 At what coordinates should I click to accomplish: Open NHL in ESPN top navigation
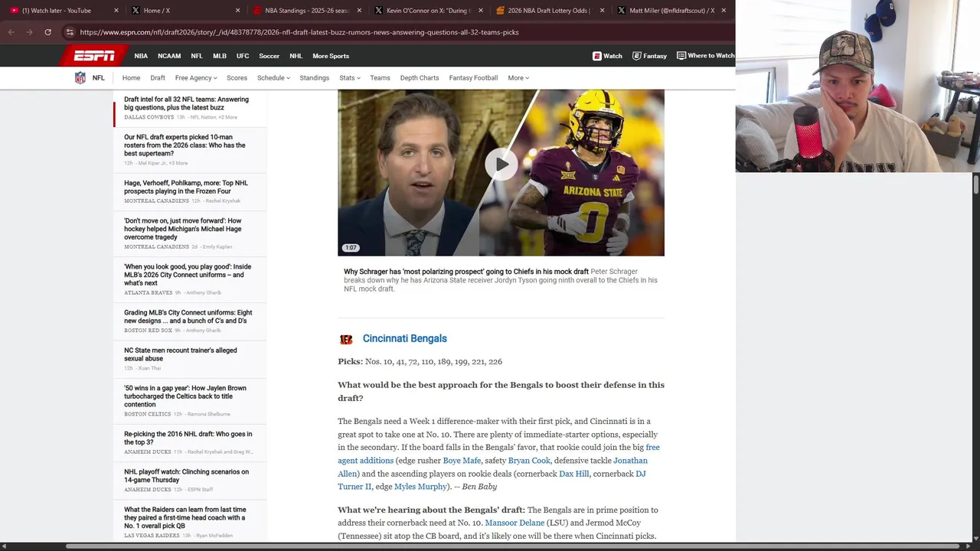coord(296,56)
